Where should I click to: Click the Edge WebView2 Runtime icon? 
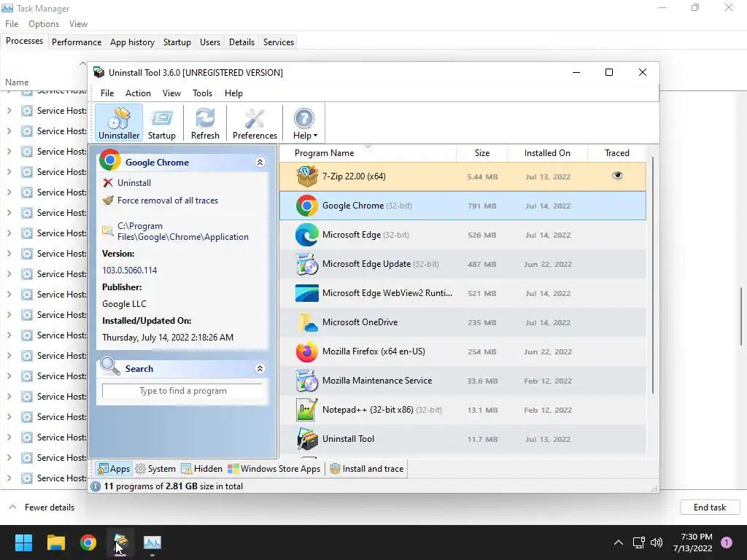click(x=307, y=293)
